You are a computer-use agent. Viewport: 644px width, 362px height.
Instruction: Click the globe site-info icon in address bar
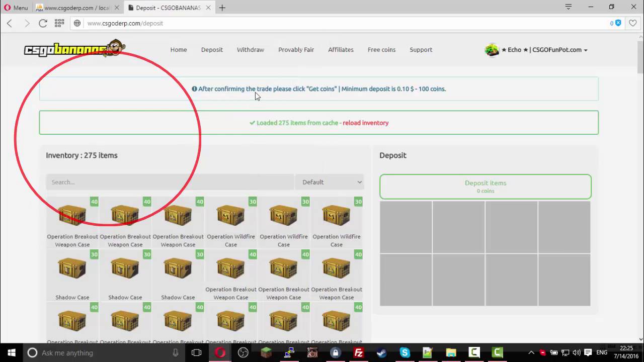pos(77,23)
